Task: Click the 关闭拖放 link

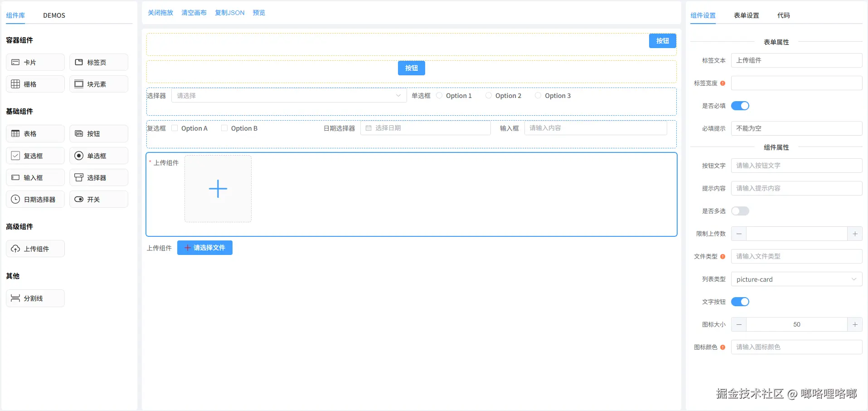Action: [160, 13]
